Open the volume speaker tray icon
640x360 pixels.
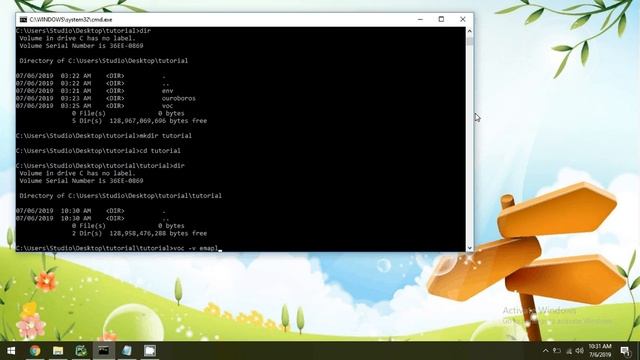(580, 351)
